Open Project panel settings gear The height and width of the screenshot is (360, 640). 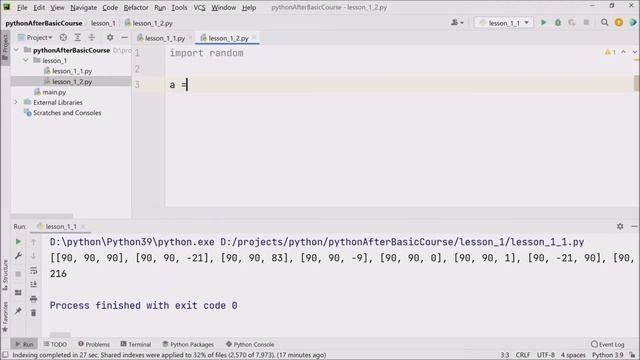110,38
